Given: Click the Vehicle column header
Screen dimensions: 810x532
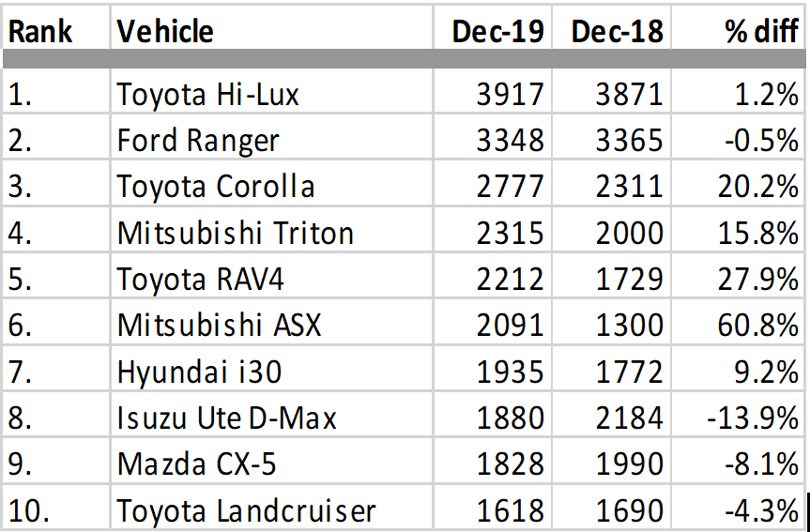Looking at the screenshot, I should point(165,32).
